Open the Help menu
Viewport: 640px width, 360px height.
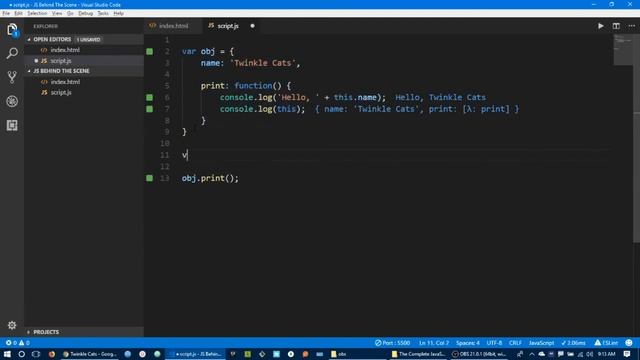click(118, 13)
